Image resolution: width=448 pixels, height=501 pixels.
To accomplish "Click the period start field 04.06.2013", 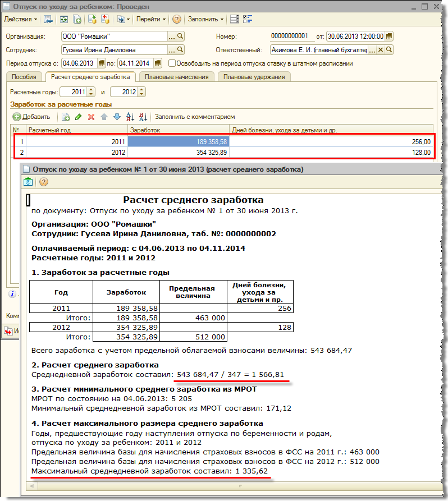I will pyautogui.click(x=79, y=63).
